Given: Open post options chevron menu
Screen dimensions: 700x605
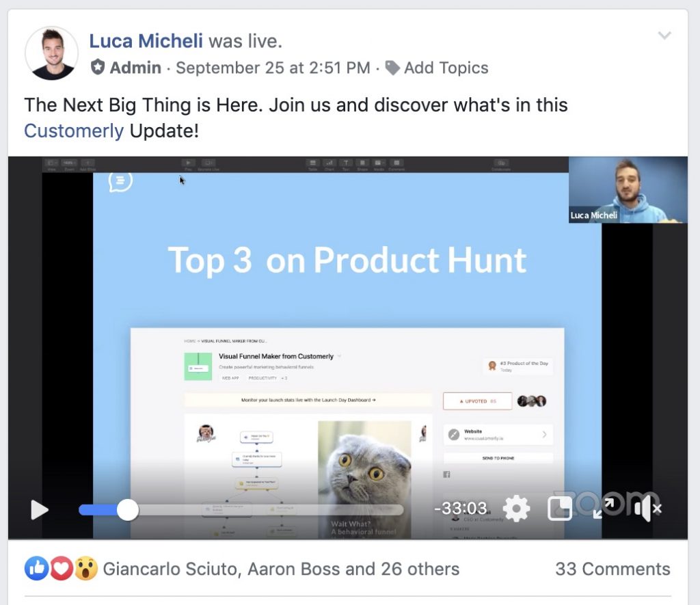Looking at the screenshot, I should pos(664,36).
